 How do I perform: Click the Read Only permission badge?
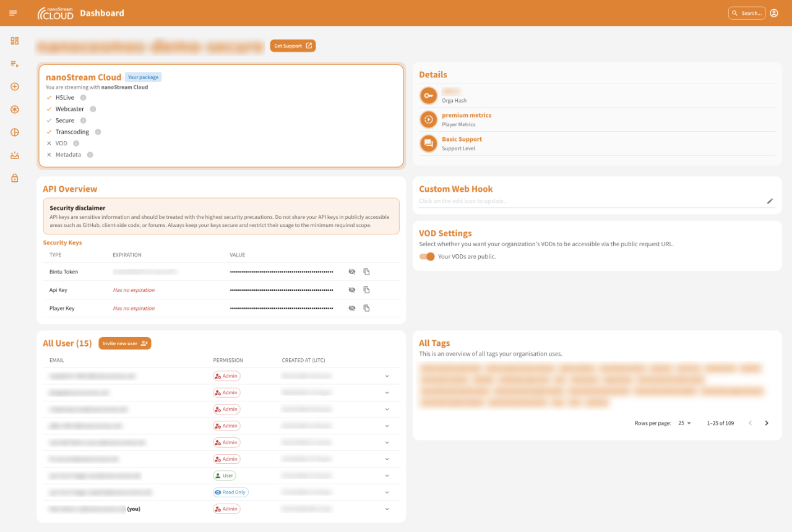click(x=231, y=492)
